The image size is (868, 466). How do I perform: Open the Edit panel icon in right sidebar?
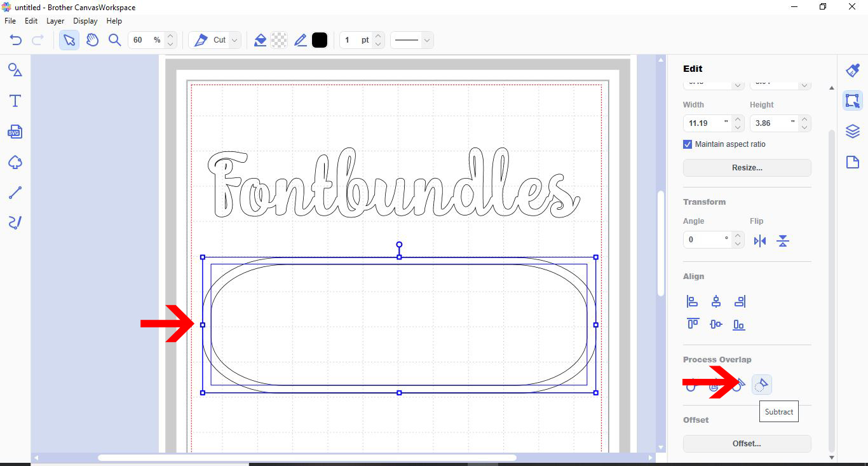click(x=853, y=100)
